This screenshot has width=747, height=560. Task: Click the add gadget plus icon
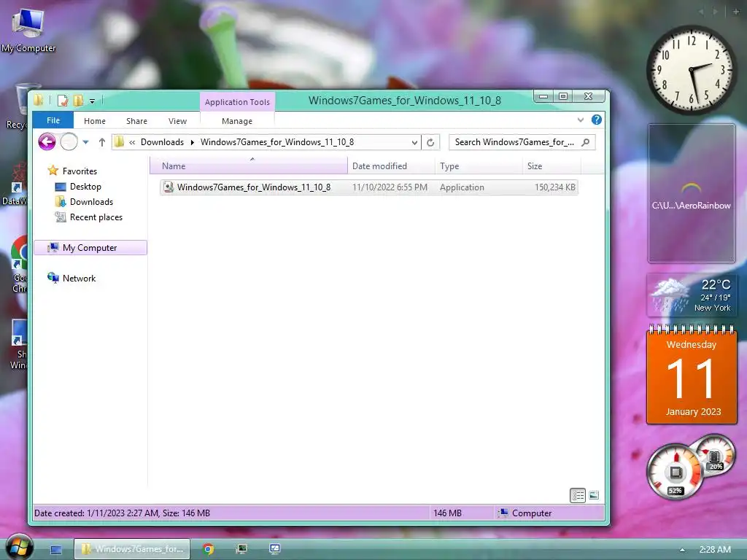coord(737,12)
